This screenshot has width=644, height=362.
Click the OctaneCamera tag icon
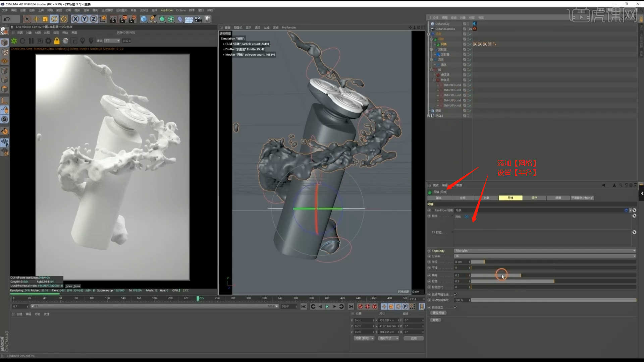[x=475, y=29]
